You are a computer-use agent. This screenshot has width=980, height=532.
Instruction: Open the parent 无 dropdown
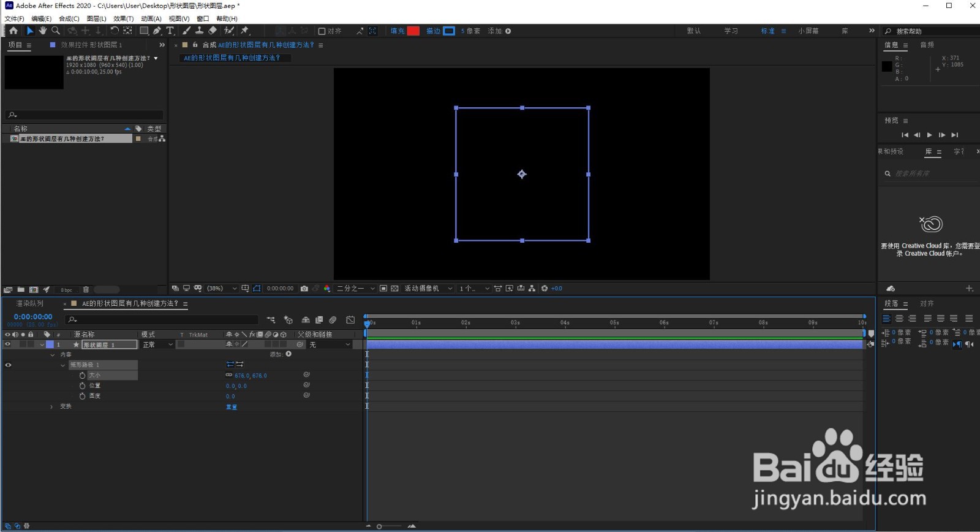tap(330, 344)
